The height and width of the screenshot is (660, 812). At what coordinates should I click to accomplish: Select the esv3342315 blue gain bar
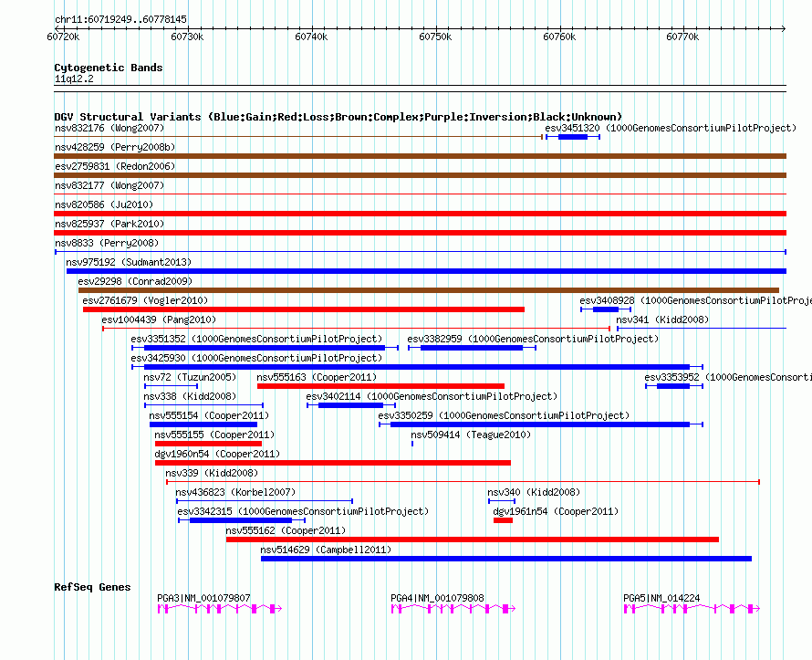coord(242,520)
